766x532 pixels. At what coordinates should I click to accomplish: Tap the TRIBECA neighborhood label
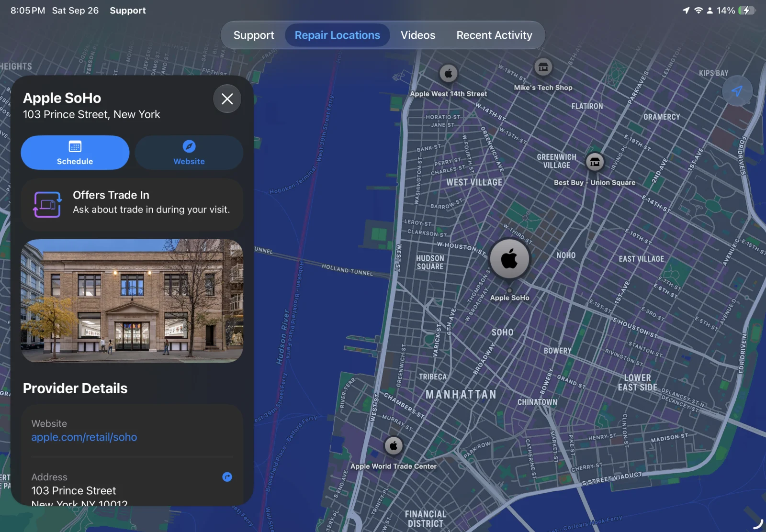click(433, 377)
